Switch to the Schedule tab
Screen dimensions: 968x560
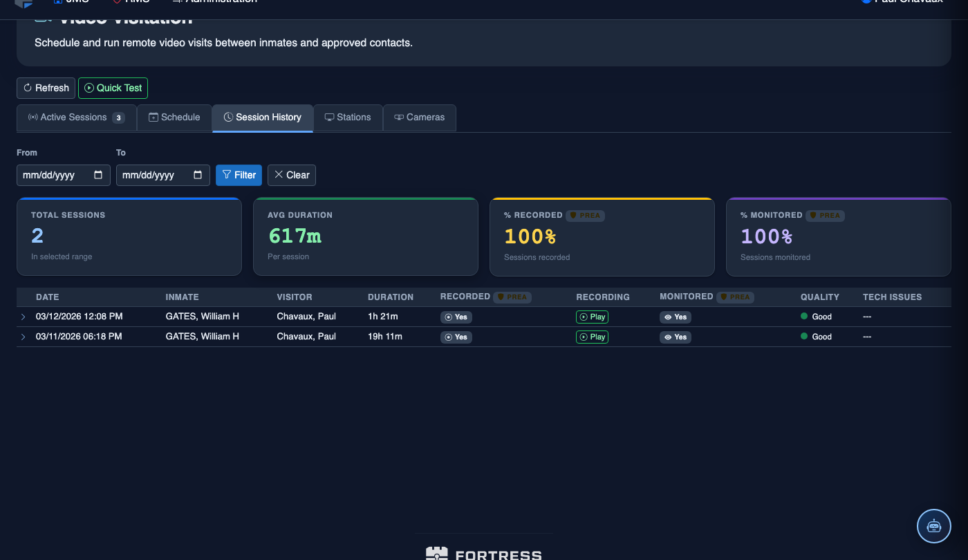[x=174, y=118]
